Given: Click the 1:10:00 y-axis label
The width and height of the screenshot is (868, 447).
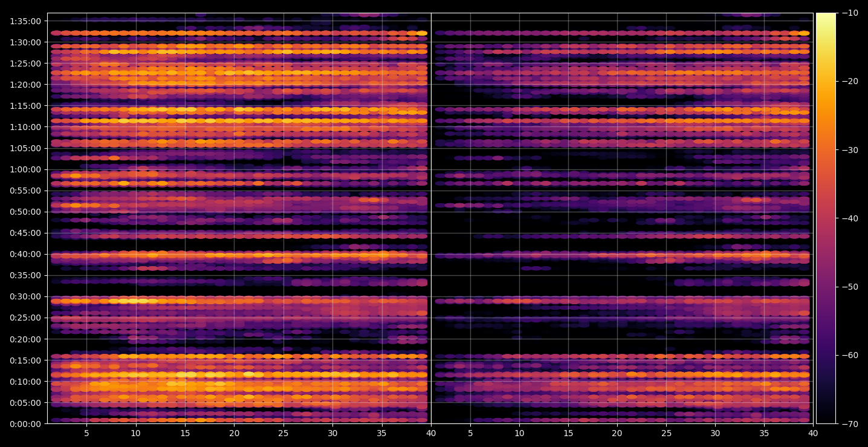Looking at the screenshot, I should pyautogui.click(x=25, y=128).
